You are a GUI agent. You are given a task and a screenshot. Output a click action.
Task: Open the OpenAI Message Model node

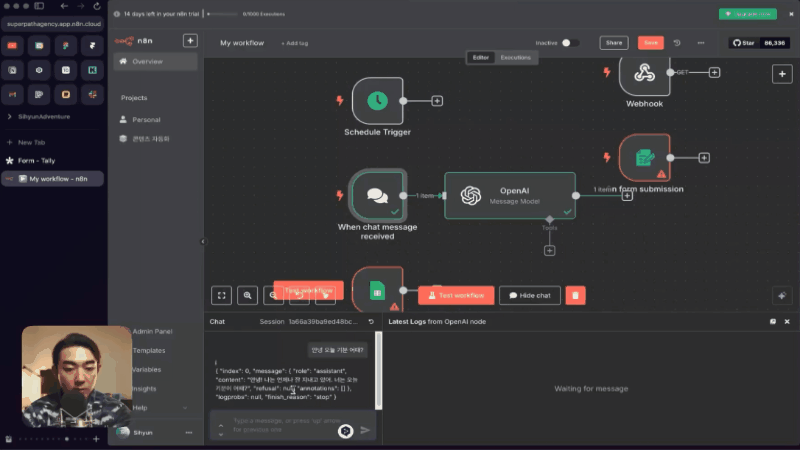click(510, 195)
